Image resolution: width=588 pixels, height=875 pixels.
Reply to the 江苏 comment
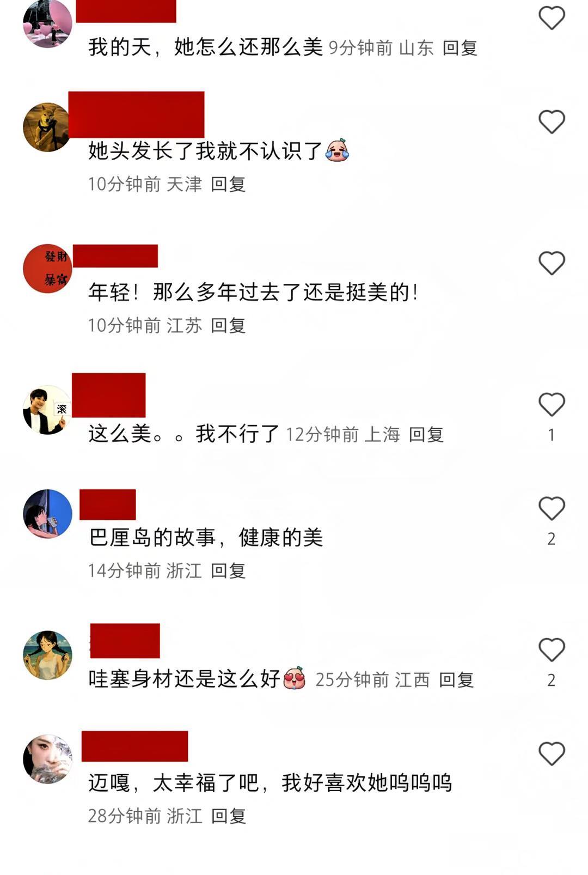coord(228,325)
